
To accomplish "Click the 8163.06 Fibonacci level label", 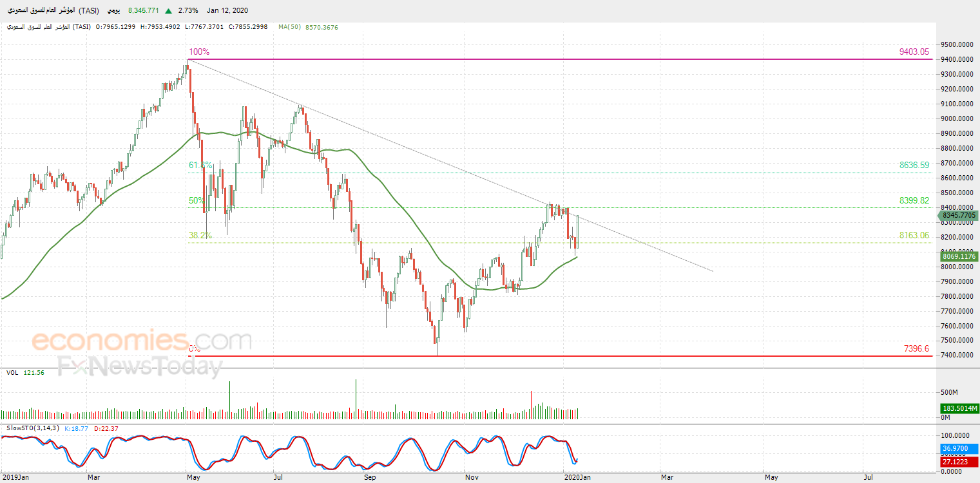I will 914,236.
